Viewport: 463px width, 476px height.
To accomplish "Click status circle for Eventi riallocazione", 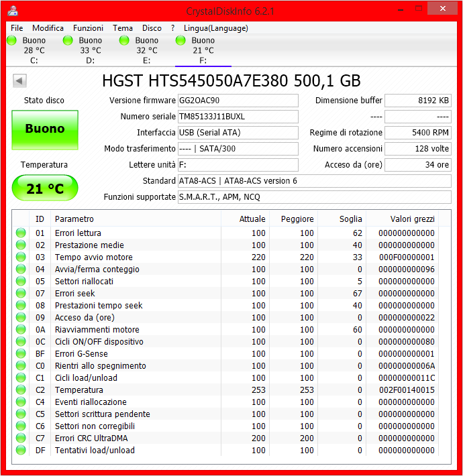I will tap(21, 402).
